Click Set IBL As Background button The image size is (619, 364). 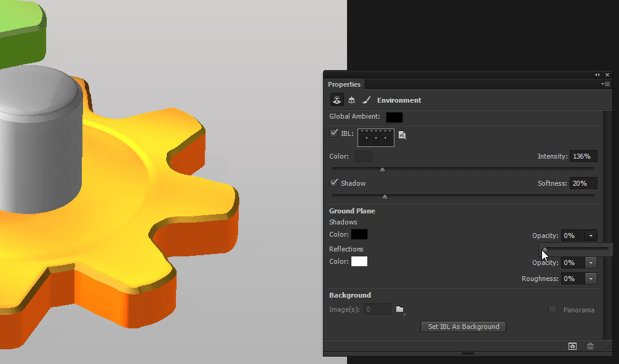point(463,326)
